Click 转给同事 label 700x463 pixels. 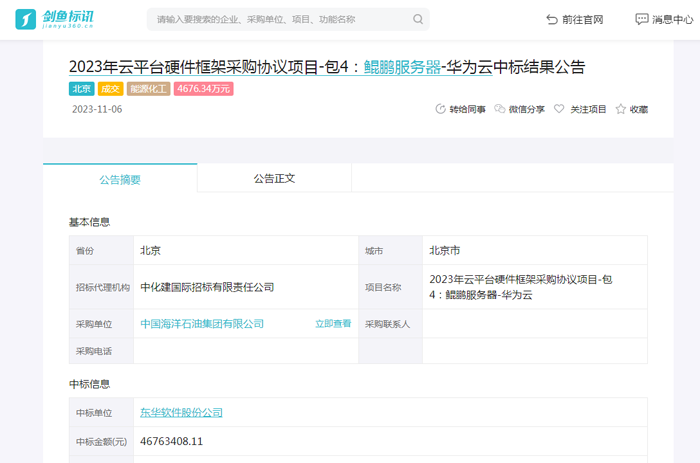467,109
